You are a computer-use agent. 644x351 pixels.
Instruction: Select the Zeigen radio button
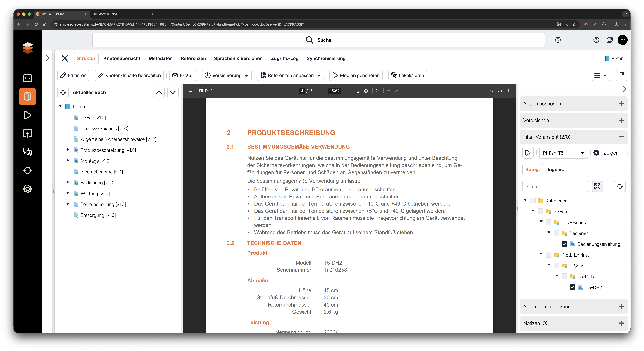[596, 153]
